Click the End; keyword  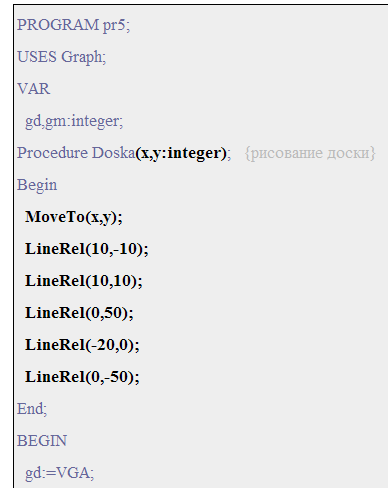coord(32,409)
